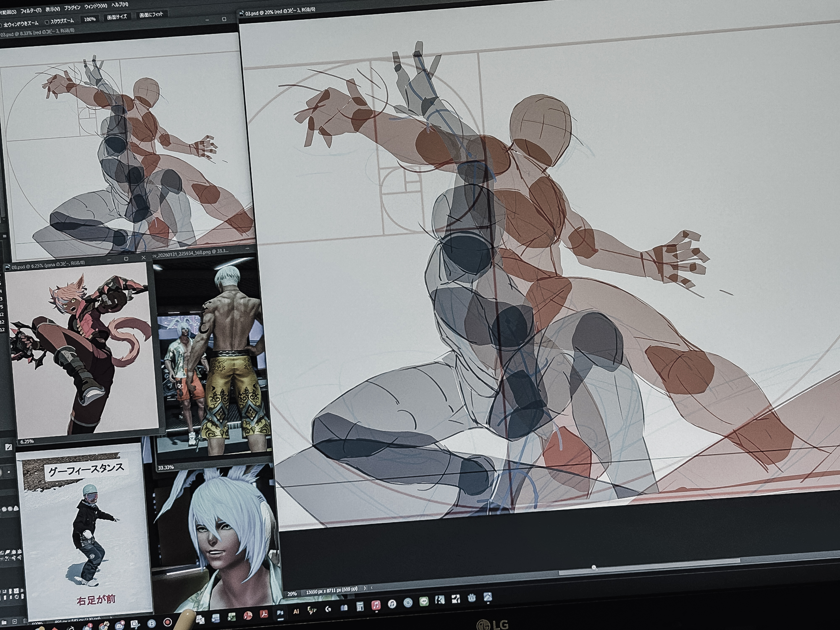Open Illustrator from the taskbar
This screenshot has width=840, height=630.
click(296, 612)
